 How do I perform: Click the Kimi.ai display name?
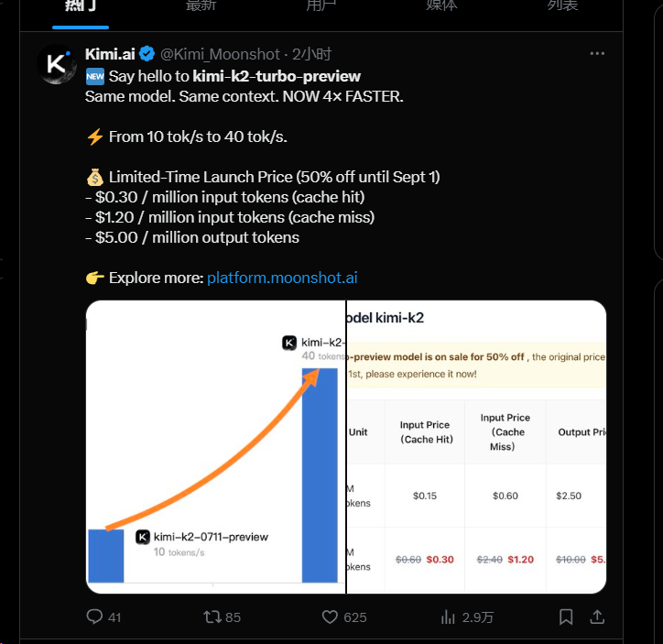pos(110,54)
